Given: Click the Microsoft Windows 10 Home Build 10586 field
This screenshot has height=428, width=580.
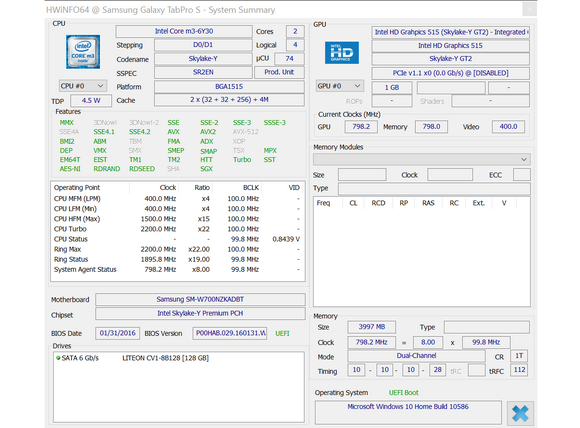Looking at the screenshot, I should [x=408, y=412].
